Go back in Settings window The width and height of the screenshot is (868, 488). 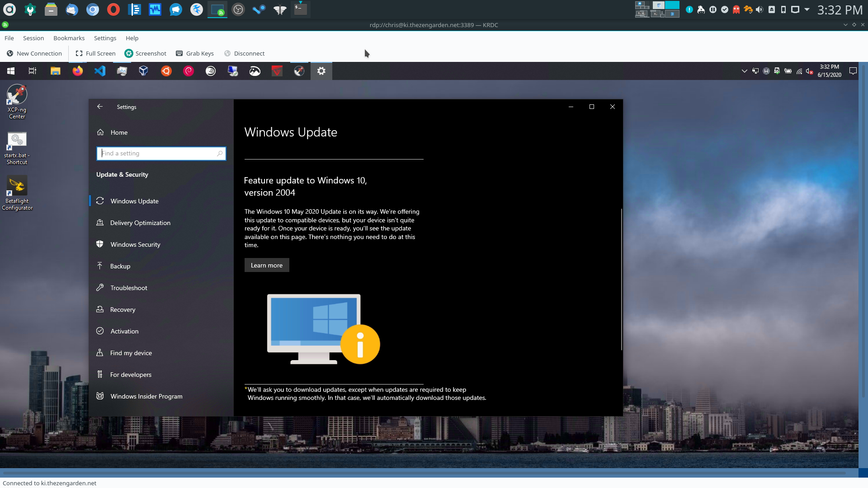[100, 107]
